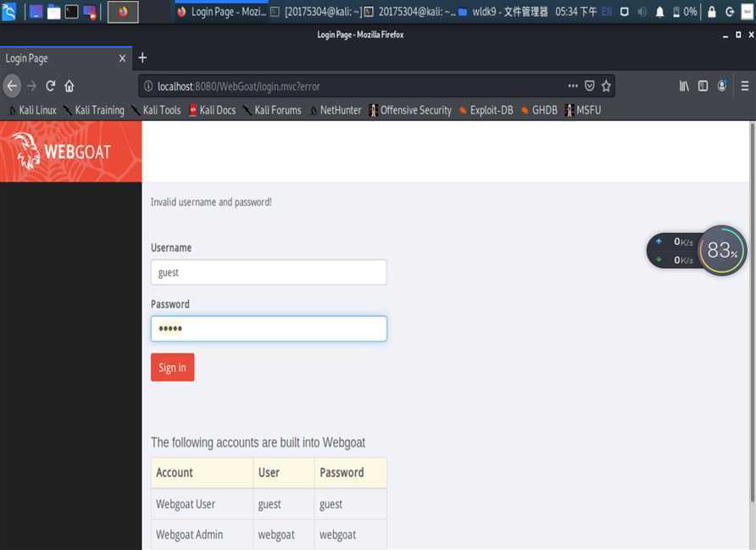
Task: Click 'guest' in the Password column
Action: [331, 504]
